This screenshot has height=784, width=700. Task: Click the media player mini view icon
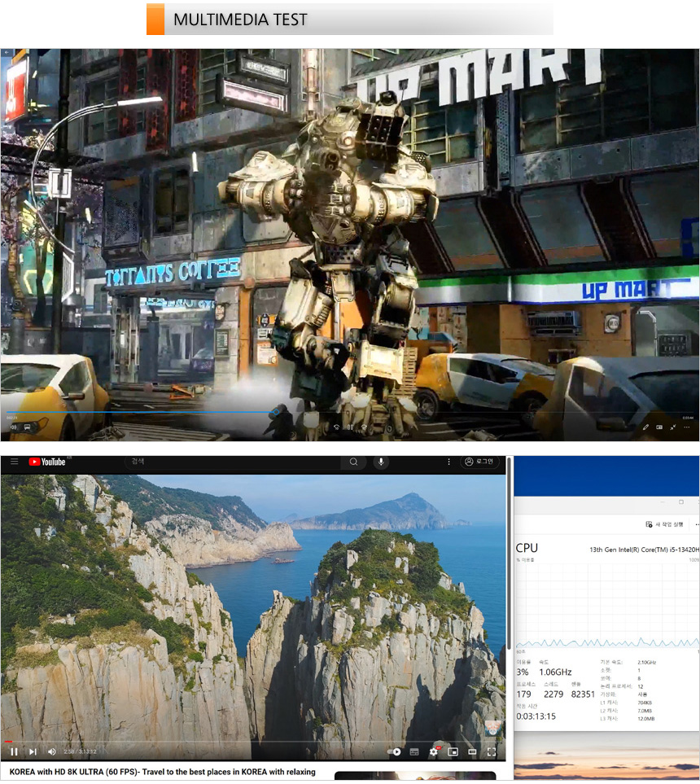coord(659,427)
